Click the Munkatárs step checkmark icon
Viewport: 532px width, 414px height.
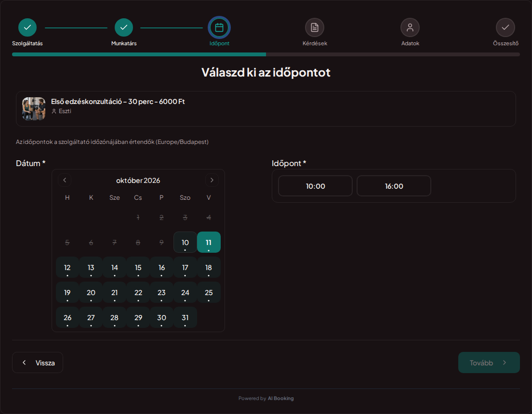(124, 27)
